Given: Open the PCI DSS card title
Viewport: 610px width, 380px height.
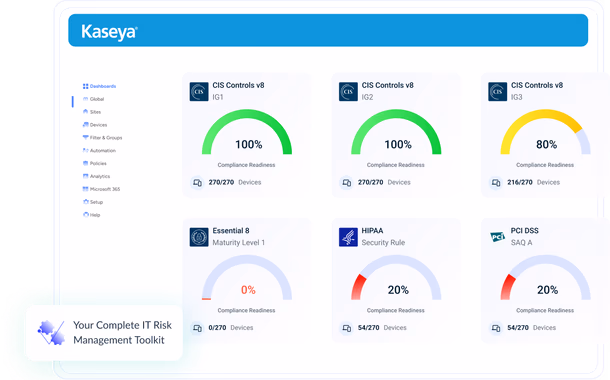Looking at the screenshot, I should 524,231.
